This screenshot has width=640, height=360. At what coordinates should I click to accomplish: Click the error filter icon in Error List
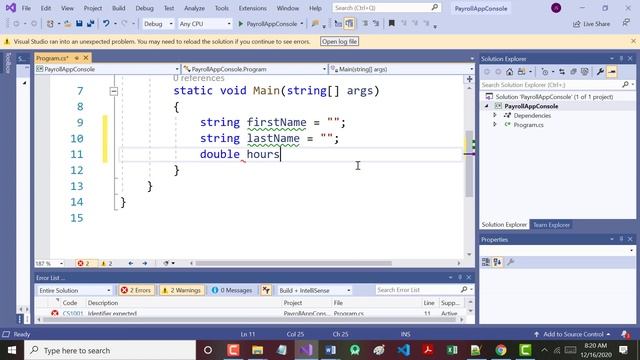[266, 290]
